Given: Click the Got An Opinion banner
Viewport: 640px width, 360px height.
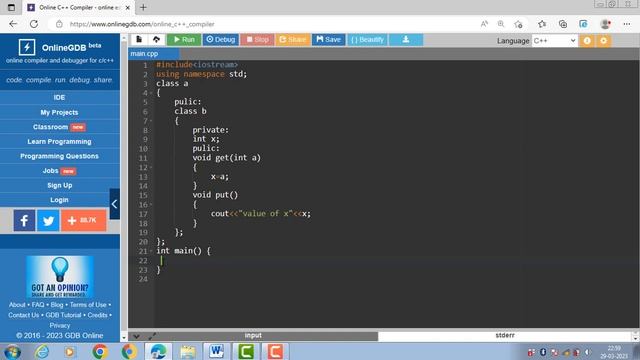Looking at the screenshot, I should tap(60, 277).
